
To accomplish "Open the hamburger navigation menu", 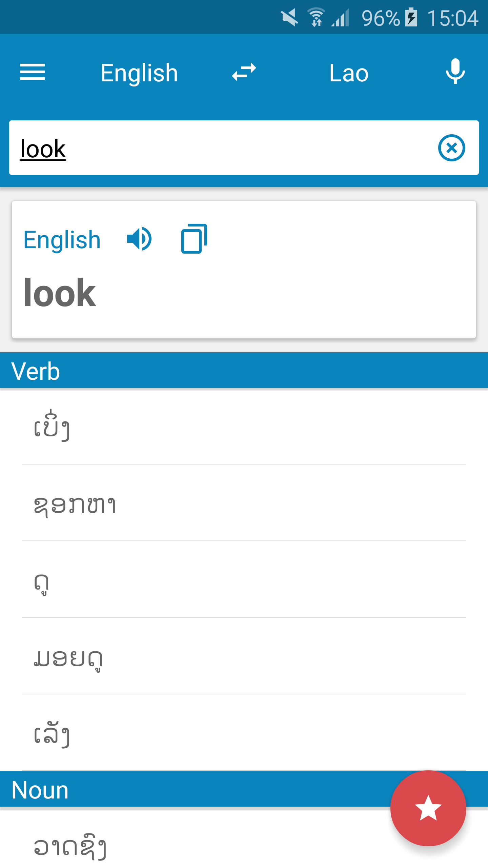I will coord(33,72).
